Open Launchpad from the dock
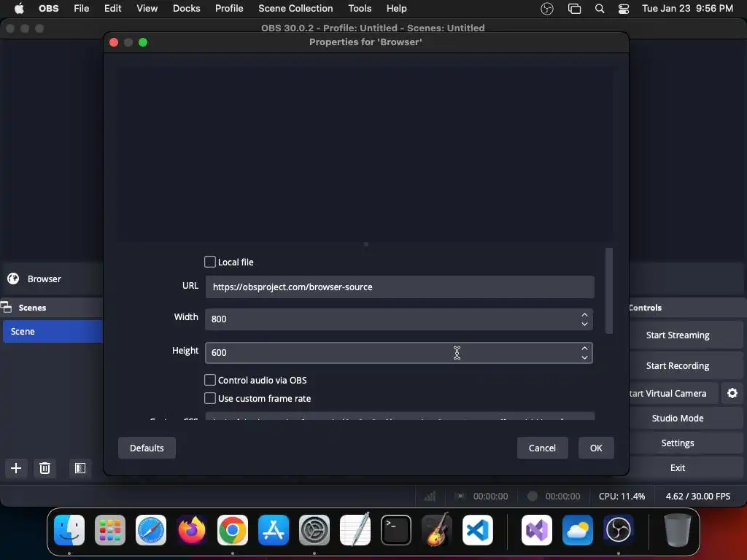This screenshot has height=560, width=747. (x=110, y=530)
